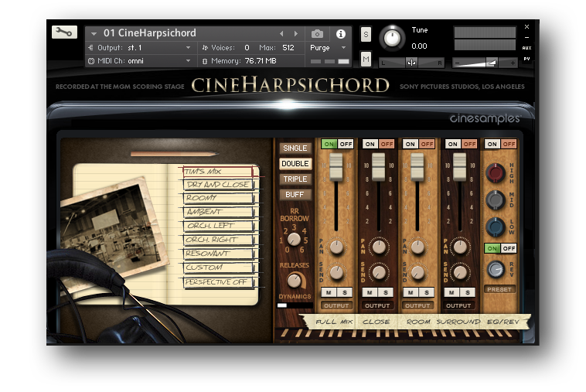
Task: Increase volume with plus button
Action: 513,63
